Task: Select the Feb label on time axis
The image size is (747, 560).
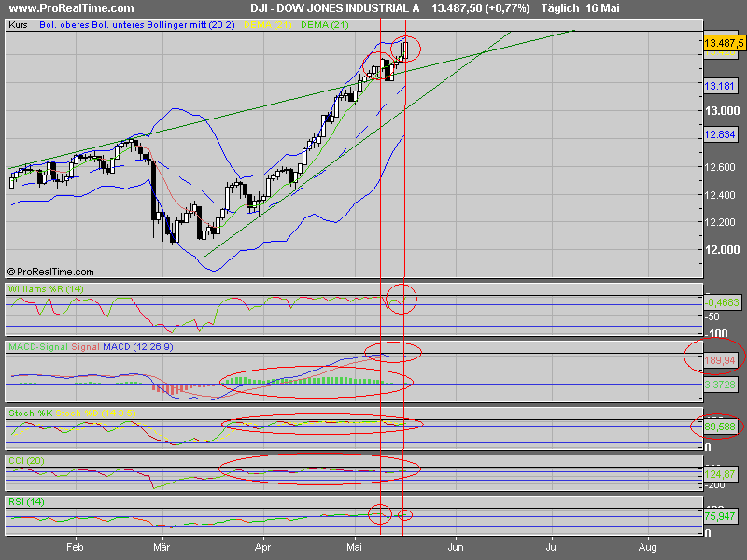Action: [75, 547]
